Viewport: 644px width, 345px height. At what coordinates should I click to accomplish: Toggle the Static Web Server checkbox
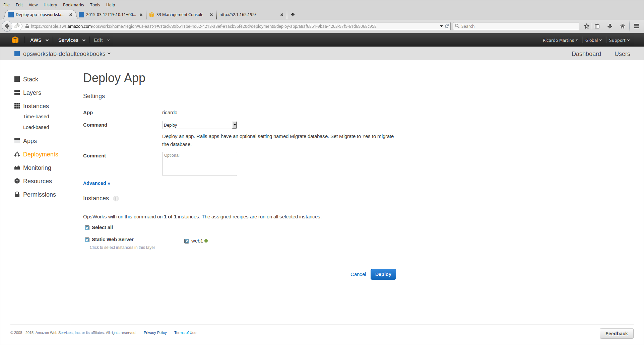point(87,240)
